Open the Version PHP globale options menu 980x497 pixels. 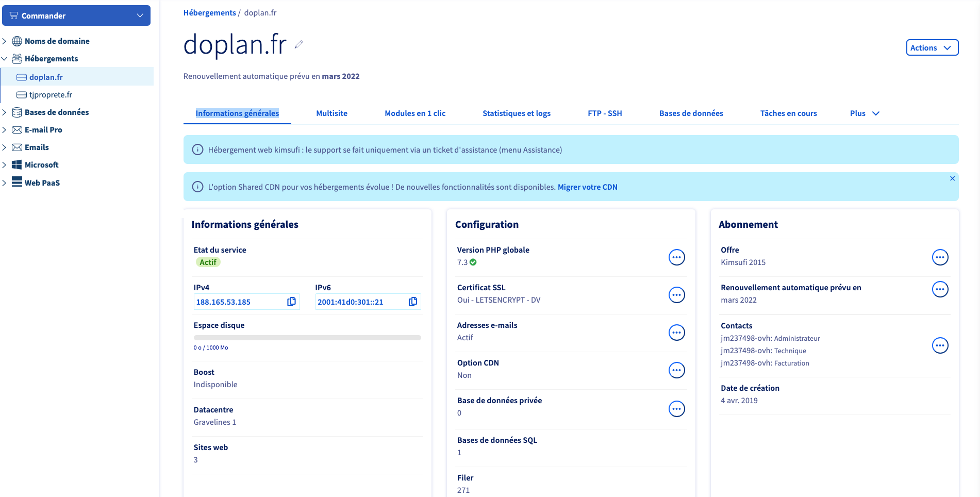pyautogui.click(x=676, y=257)
